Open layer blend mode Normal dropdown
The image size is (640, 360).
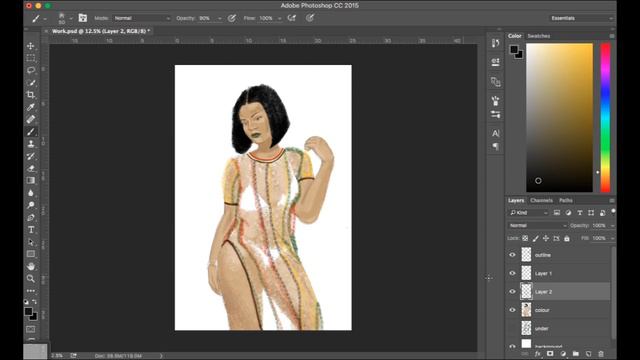pos(538,225)
